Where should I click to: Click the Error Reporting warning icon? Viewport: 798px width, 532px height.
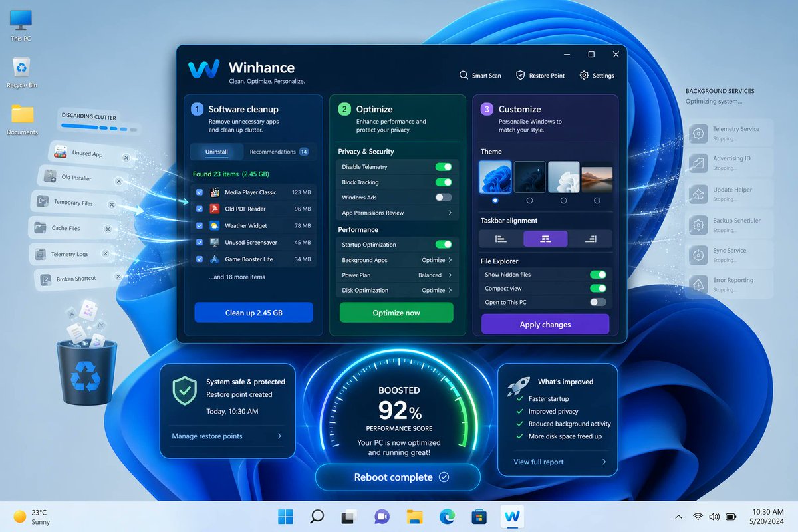[698, 285]
